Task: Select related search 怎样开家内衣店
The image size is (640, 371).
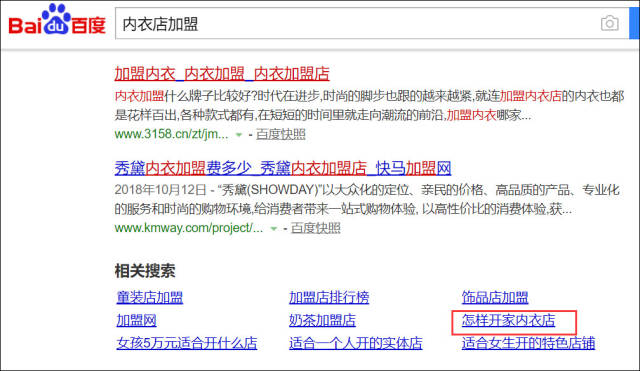Action: coord(508,320)
